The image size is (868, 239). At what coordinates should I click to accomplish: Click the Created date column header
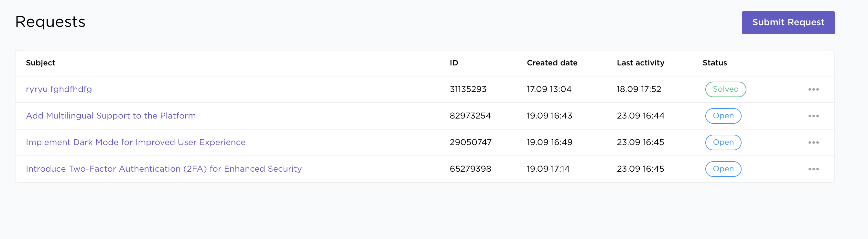click(x=552, y=63)
